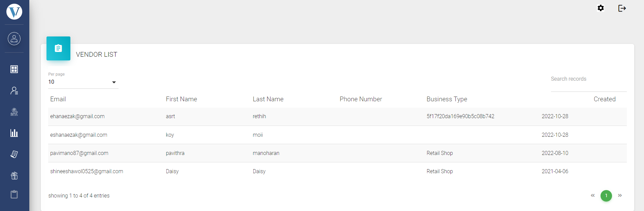Open the clipboard icon in the sidebar
This screenshot has width=644, height=211.
click(14, 194)
